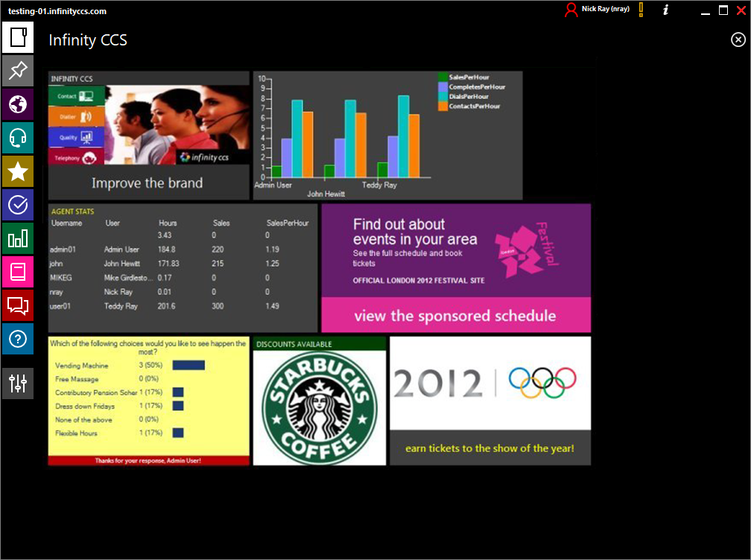Click the Sales column header

click(x=221, y=223)
